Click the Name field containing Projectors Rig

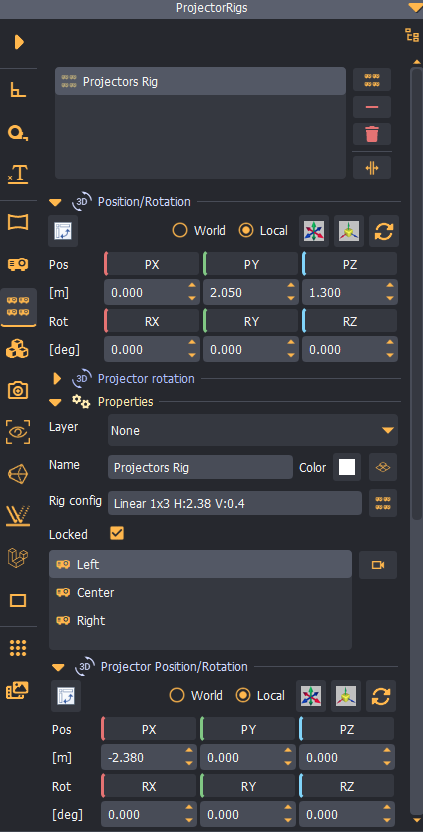(x=200, y=467)
